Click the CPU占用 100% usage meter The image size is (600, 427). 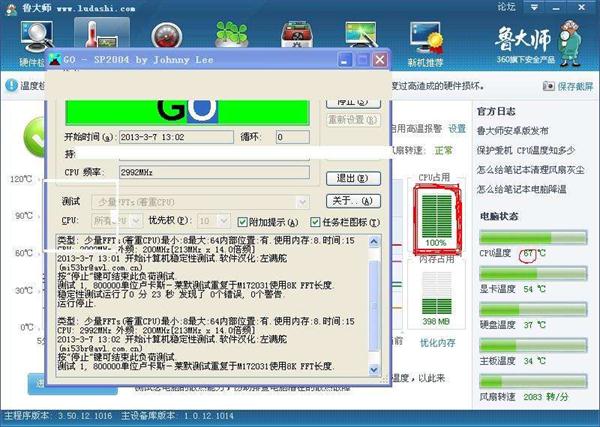pyautogui.click(x=437, y=219)
